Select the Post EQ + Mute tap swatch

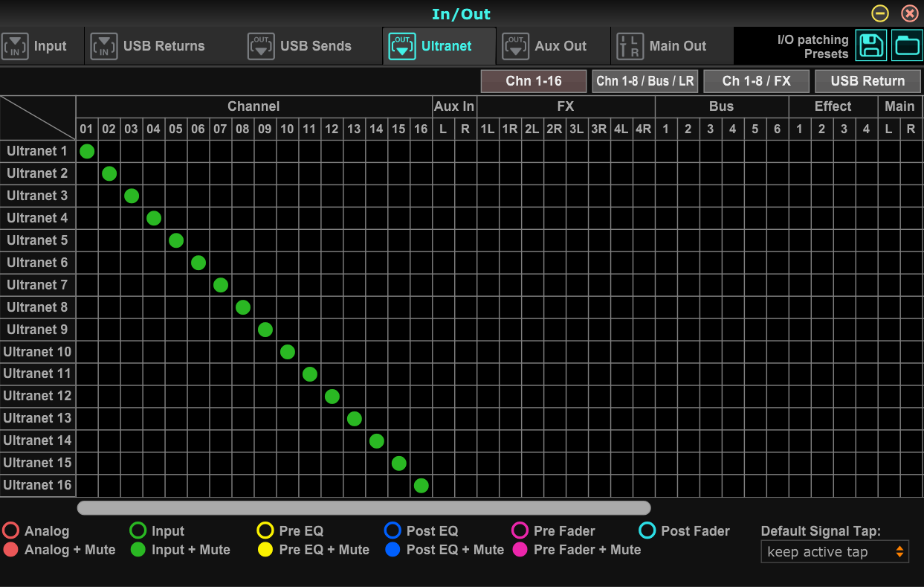click(392, 550)
